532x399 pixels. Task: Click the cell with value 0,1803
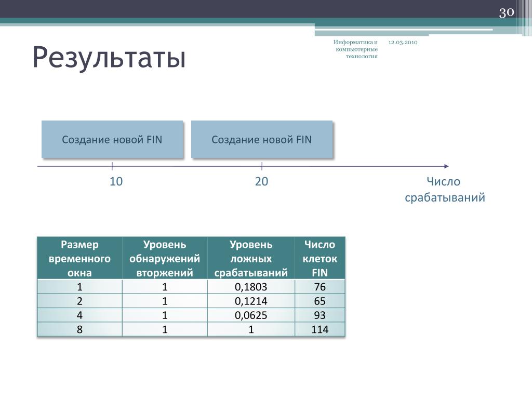pyautogui.click(x=251, y=287)
